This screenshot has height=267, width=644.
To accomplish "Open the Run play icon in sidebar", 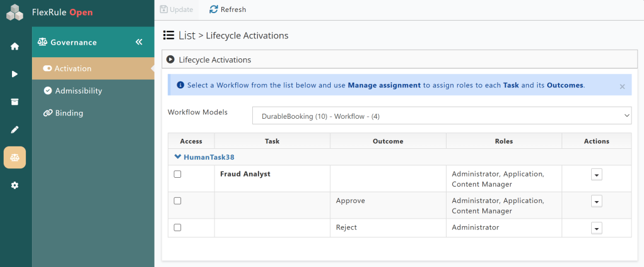I will (15, 74).
